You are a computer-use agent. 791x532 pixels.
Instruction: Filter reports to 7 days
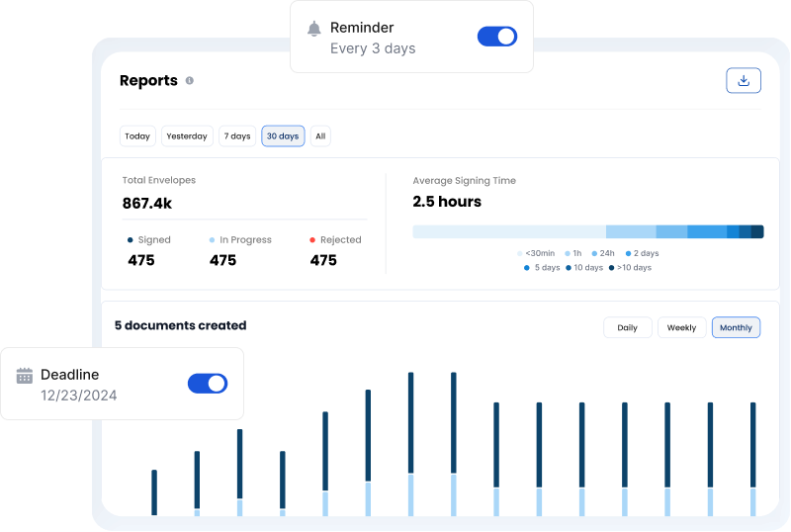pos(236,136)
